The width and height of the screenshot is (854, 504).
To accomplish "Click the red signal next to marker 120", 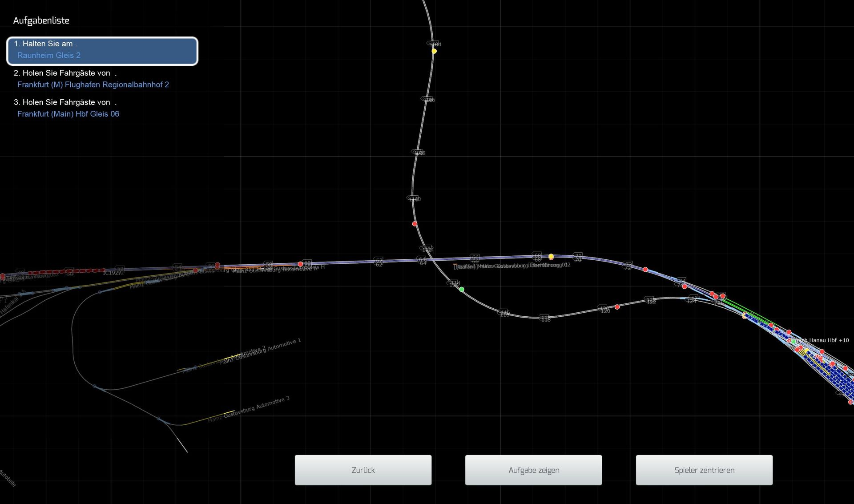I will pos(617,307).
